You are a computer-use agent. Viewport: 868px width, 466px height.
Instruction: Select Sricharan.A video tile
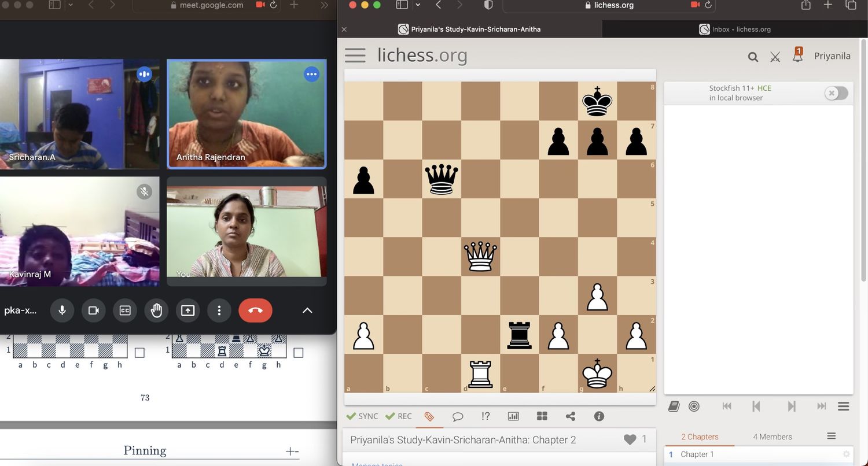[x=79, y=114]
